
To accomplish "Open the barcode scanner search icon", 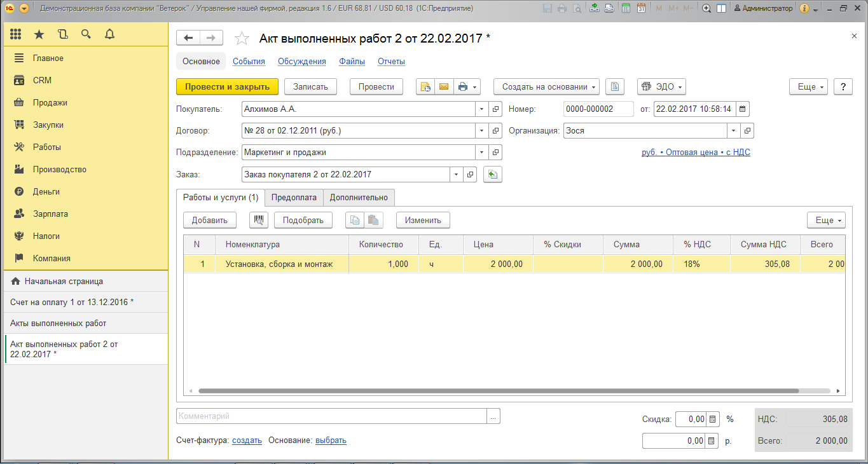I will tap(258, 221).
